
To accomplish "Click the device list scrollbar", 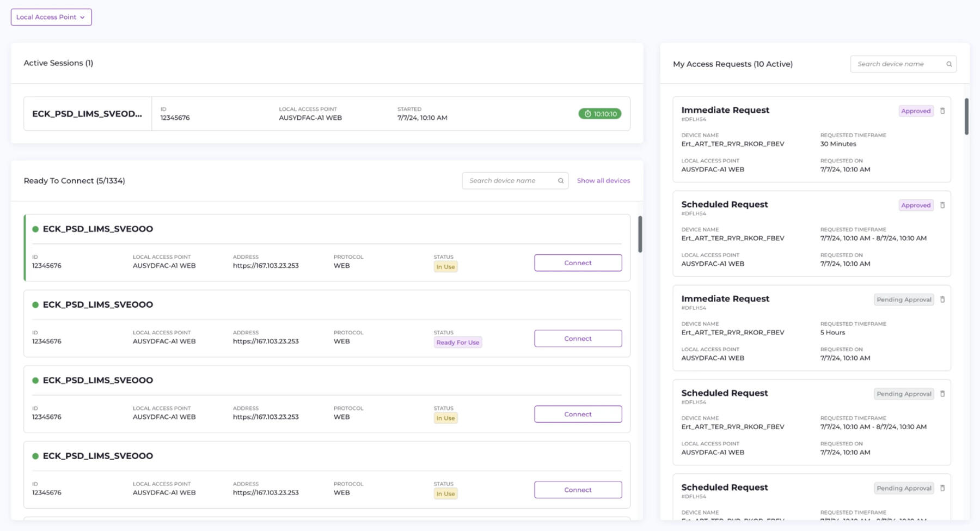I will coord(640,234).
